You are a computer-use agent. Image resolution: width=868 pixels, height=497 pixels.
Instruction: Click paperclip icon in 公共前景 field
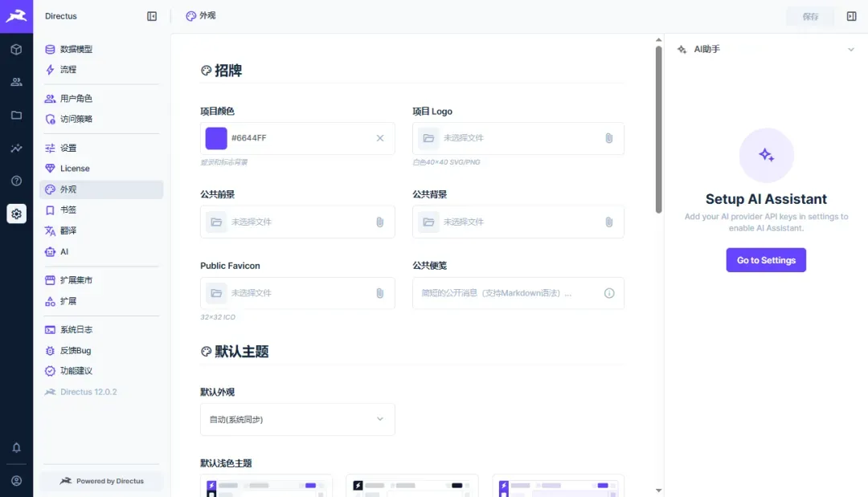379,222
